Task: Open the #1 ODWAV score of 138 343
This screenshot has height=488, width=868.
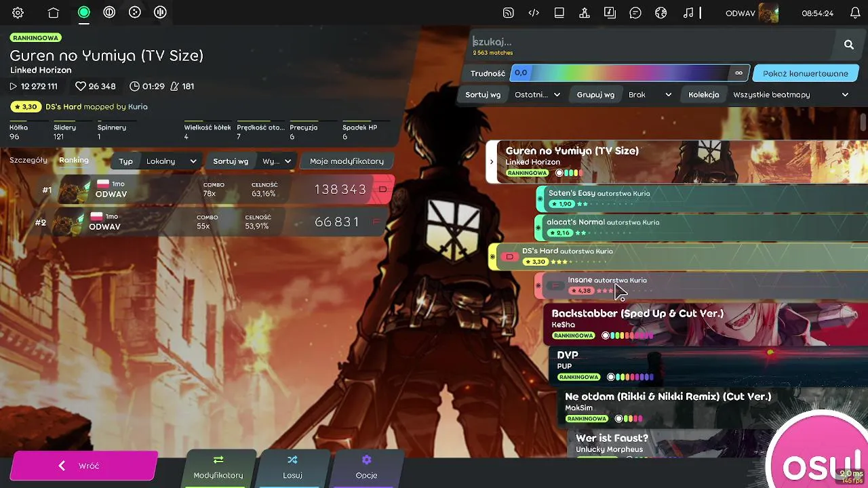Action: coord(226,189)
